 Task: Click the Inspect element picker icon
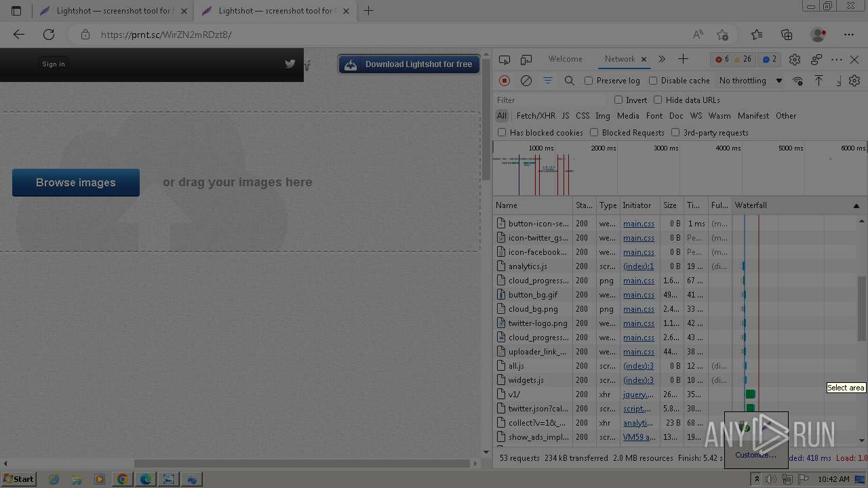pyautogui.click(x=505, y=60)
